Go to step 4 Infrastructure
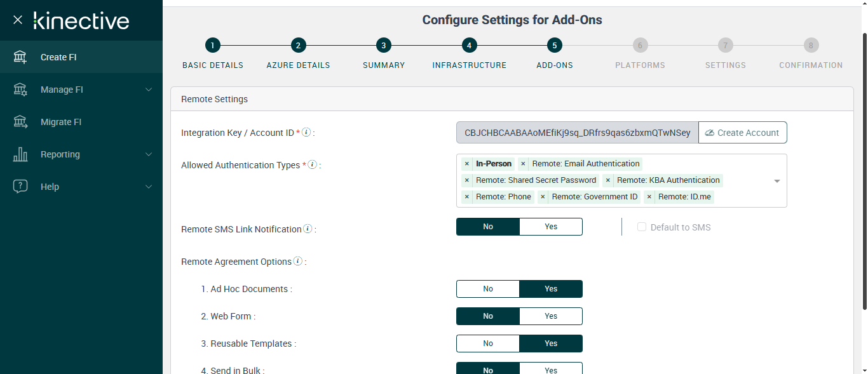 [x=469, y=45]
